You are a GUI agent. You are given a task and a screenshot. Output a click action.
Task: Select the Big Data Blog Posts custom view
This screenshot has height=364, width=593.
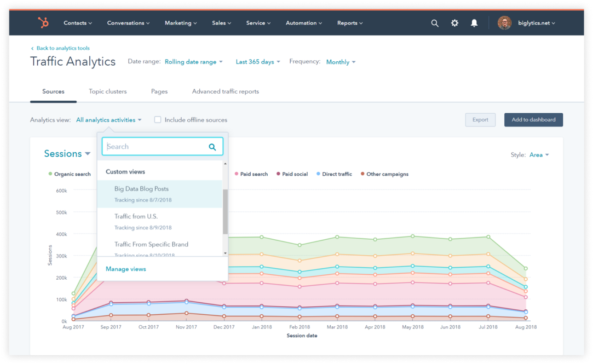pyautogui.click(x=141, y=189)
